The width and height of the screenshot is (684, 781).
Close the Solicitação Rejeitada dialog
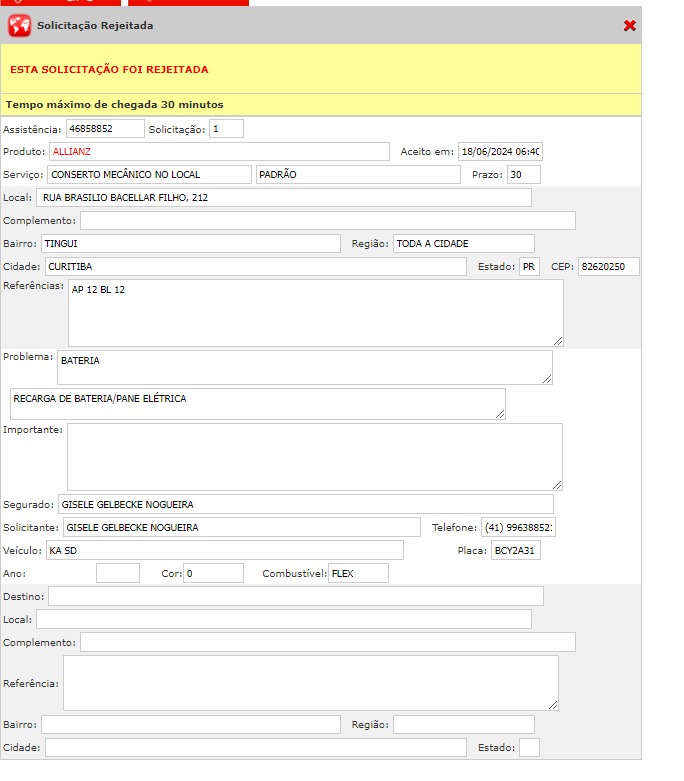pyautogui.click(x=629, y=25)
